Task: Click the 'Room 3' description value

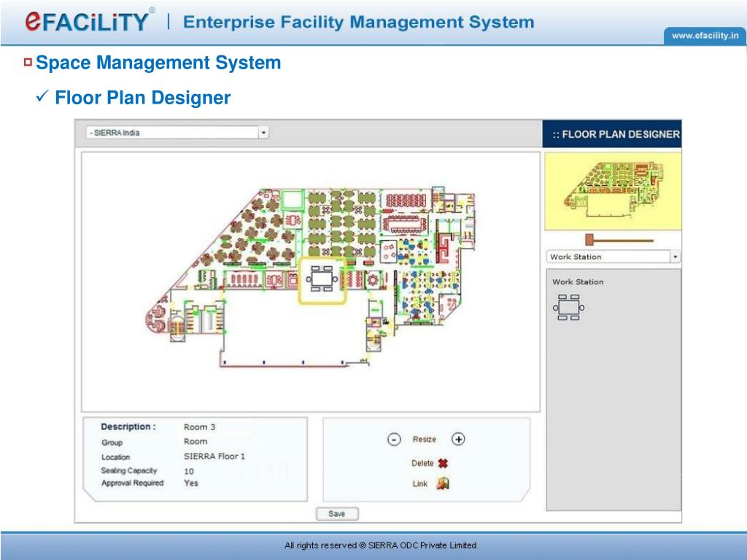Action: (200, 427)
